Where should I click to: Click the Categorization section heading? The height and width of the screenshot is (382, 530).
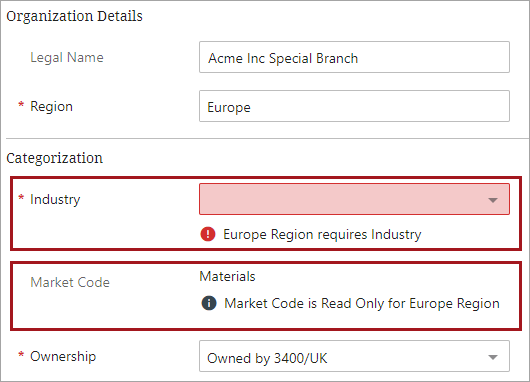pos(54,158)
